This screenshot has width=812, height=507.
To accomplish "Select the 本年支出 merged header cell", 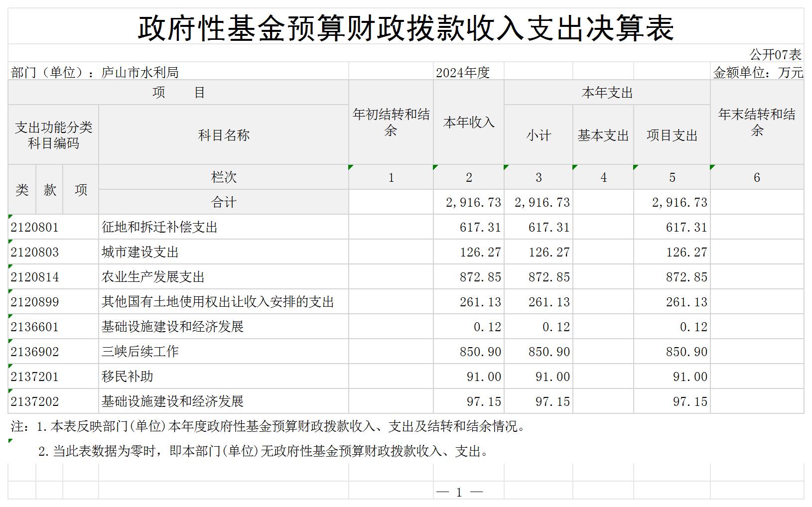I will pos(607,93).
